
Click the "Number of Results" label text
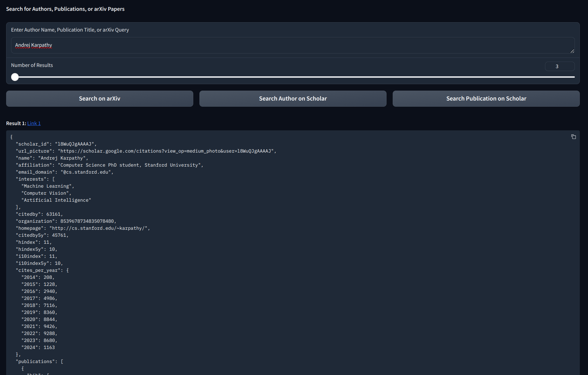click(x=32, y=65)
